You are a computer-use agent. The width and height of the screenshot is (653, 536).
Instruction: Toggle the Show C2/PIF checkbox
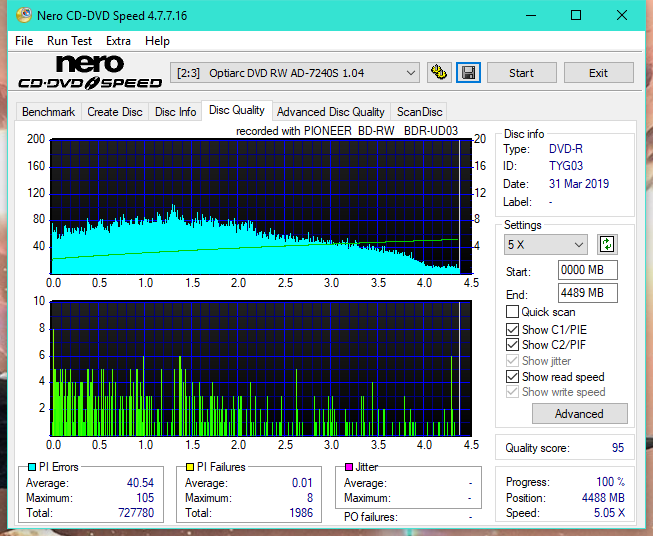513,345
